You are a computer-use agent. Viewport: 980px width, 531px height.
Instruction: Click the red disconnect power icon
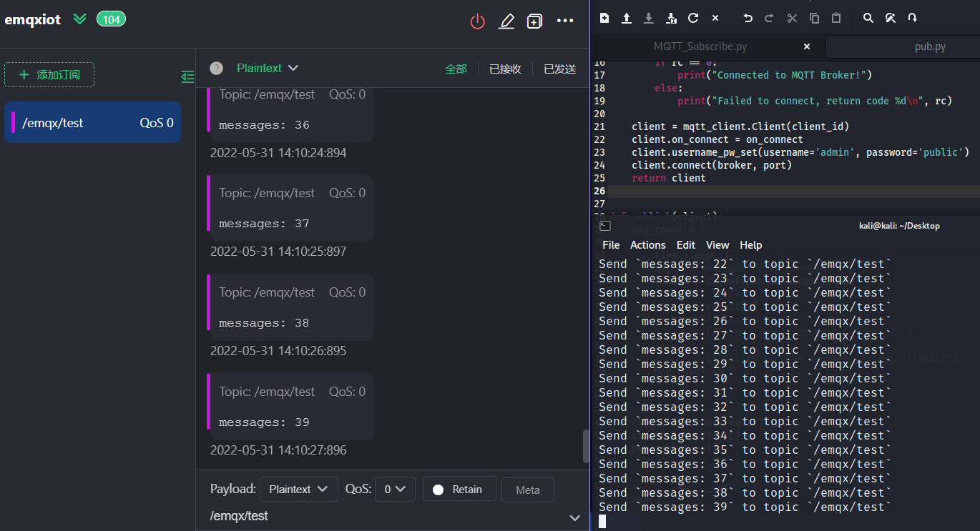pos(477,21)
